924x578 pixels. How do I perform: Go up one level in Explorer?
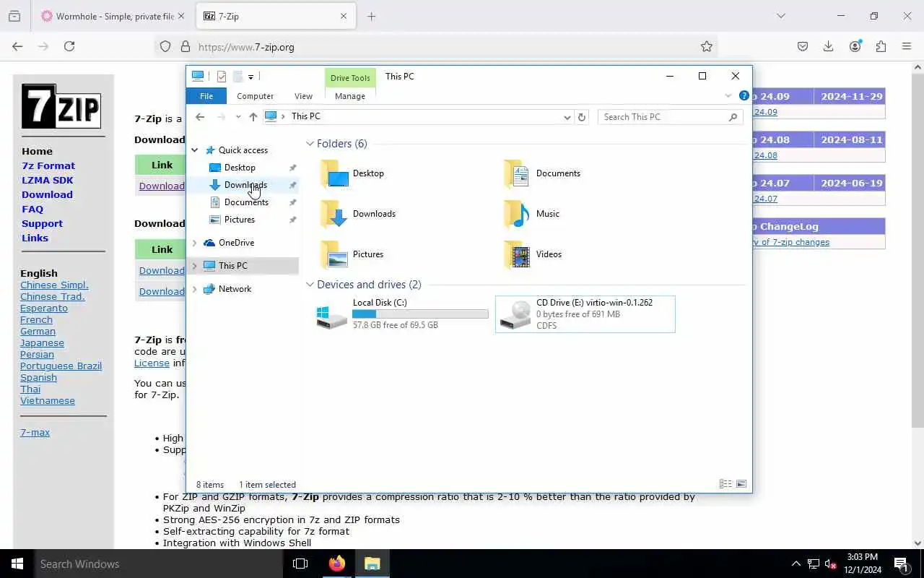click(x=253, y=117)
